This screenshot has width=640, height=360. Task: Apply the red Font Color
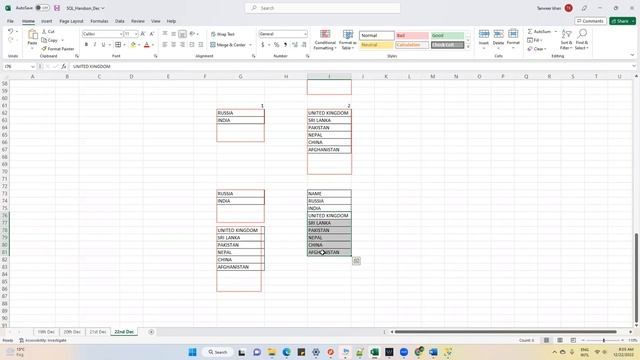pos(147,44)
